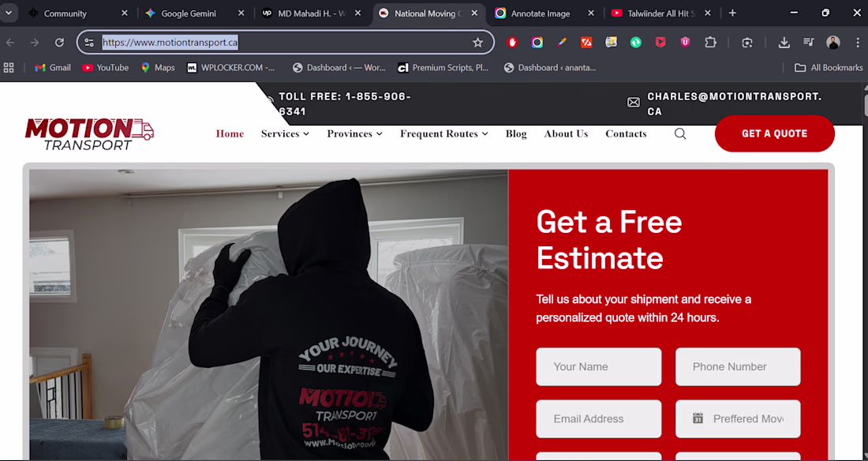Bookmark this page with the star icon
868x461 pixels.
[477, 42]
